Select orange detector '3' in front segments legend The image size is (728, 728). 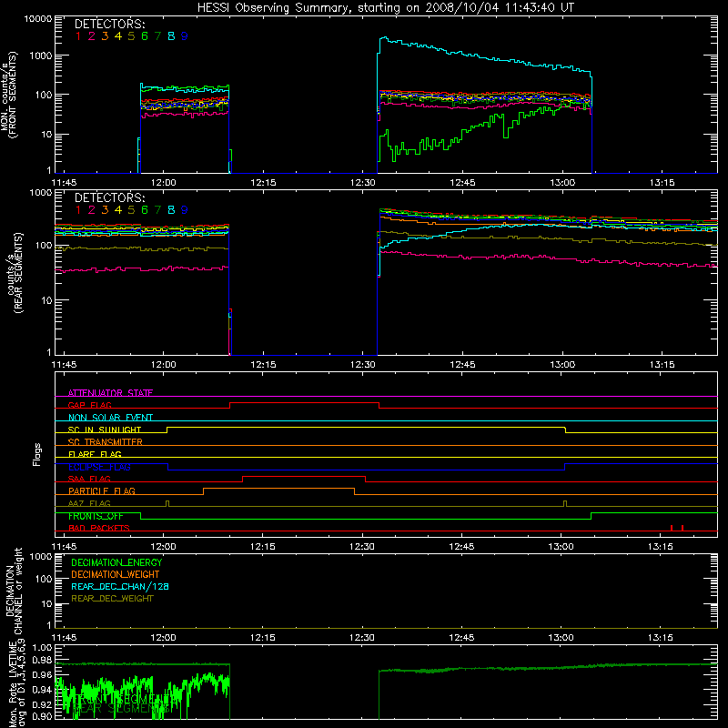tap(105, 36)
